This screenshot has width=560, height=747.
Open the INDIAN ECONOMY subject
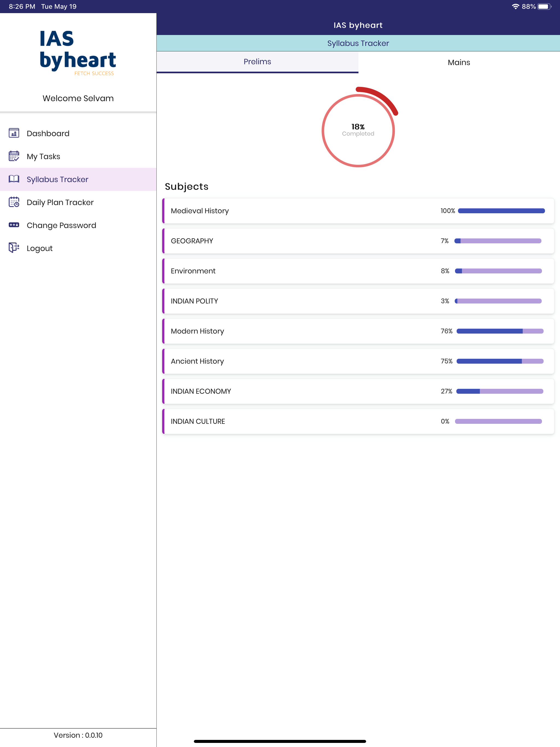[358, 391]
